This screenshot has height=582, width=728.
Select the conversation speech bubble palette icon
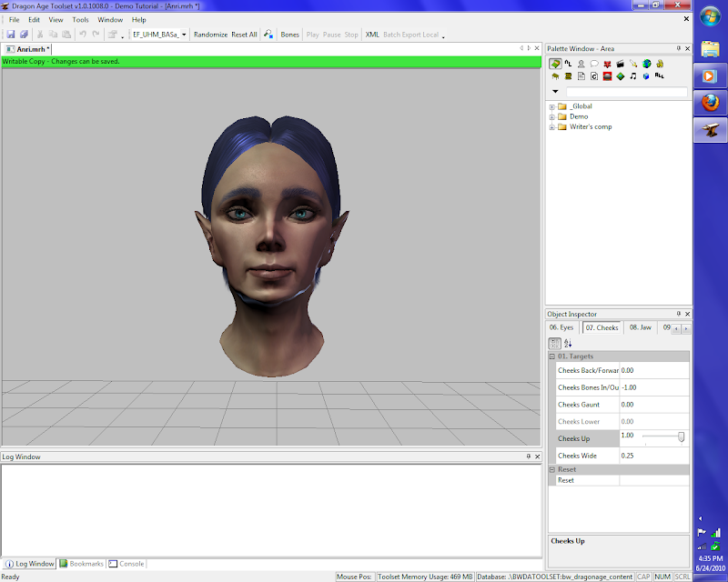pos(593,64)
